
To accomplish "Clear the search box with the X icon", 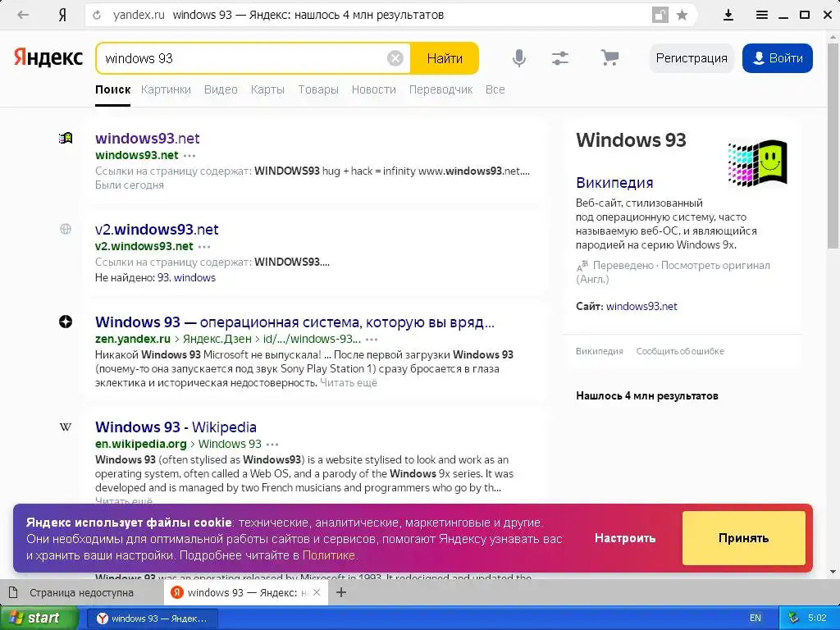I will (x=395, y=58).
